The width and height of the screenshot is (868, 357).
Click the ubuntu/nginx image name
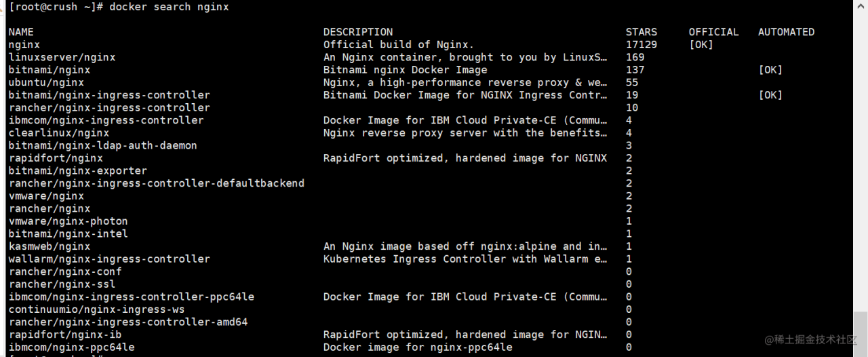coord(46,83)
